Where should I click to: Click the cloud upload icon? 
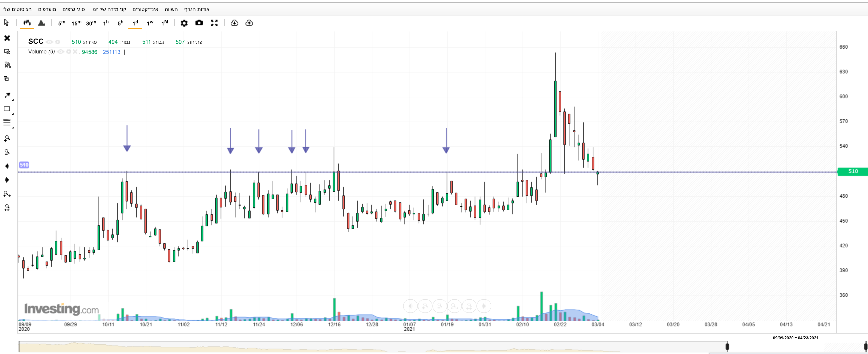tap(249, 23)
